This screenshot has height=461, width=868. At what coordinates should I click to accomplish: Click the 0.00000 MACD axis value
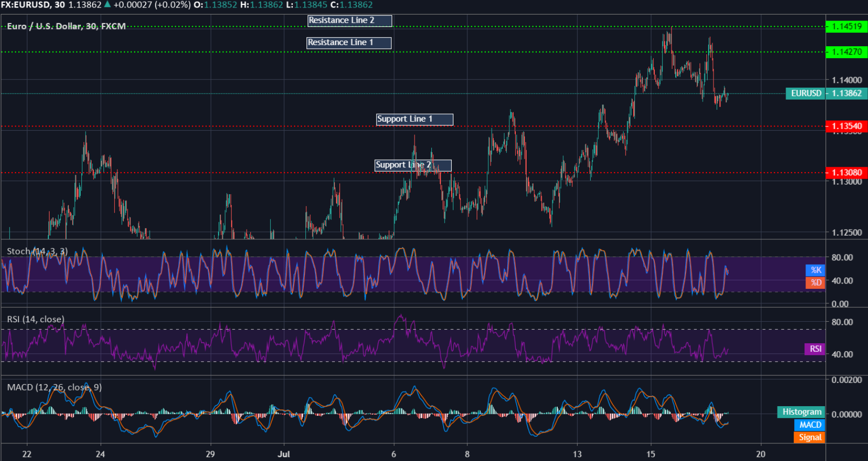click(846, 415)
